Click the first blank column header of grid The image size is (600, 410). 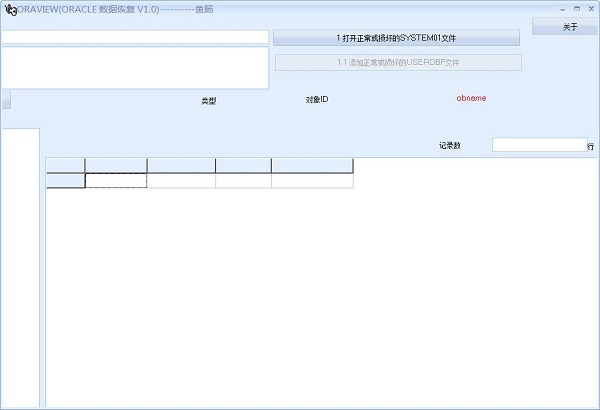(x=116, y=166)
